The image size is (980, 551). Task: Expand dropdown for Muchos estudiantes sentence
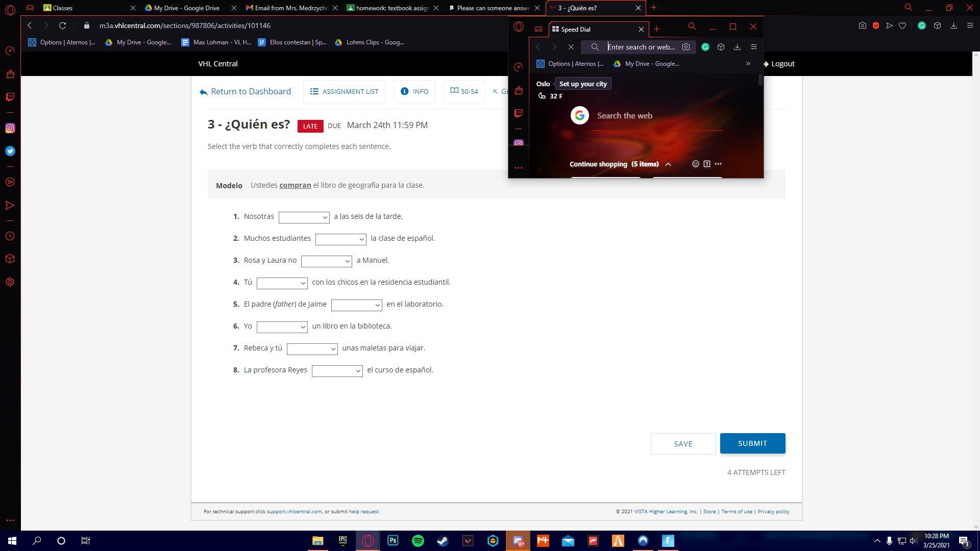click(x=340, y=239)
